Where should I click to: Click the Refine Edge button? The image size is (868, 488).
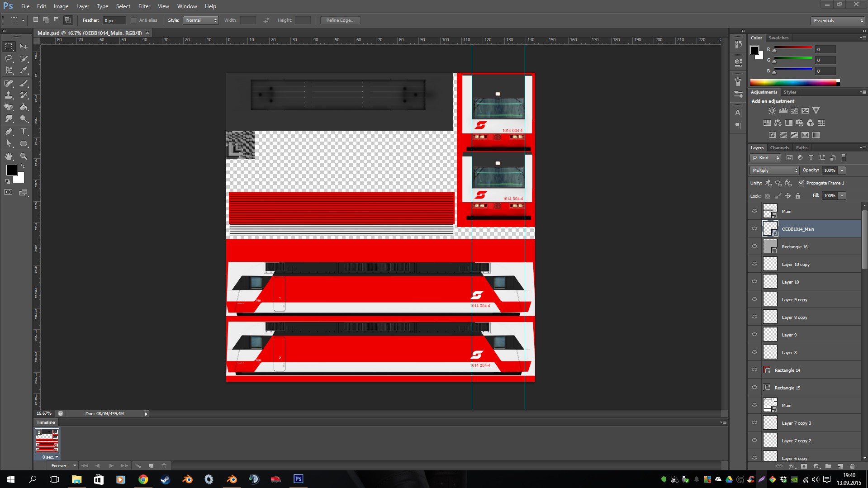(340, 20)
